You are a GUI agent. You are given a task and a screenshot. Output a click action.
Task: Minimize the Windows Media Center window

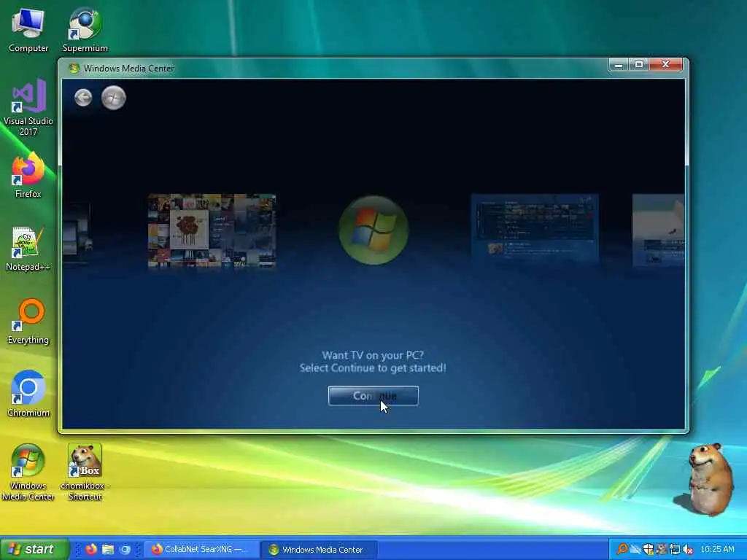click(x=619, y=64)
